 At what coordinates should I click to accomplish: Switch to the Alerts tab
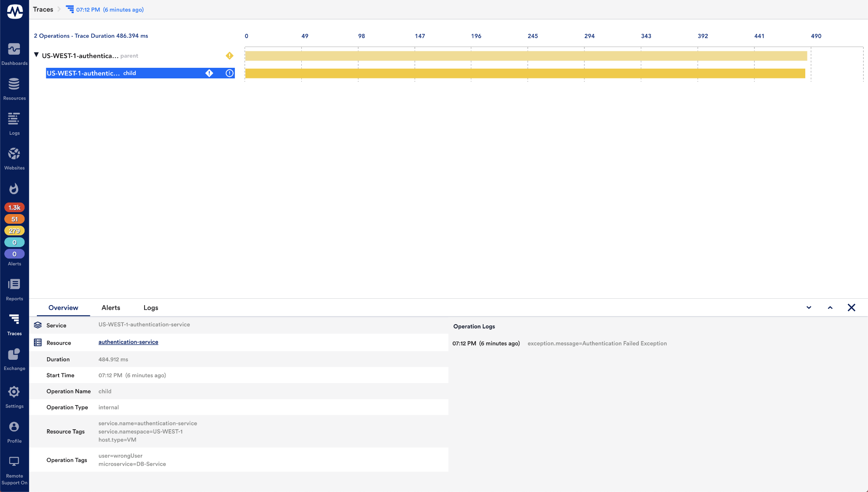point(111,308)
